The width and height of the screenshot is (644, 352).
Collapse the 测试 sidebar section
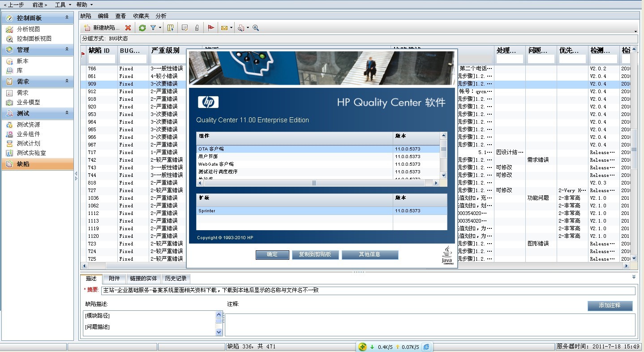pos(67,113)
